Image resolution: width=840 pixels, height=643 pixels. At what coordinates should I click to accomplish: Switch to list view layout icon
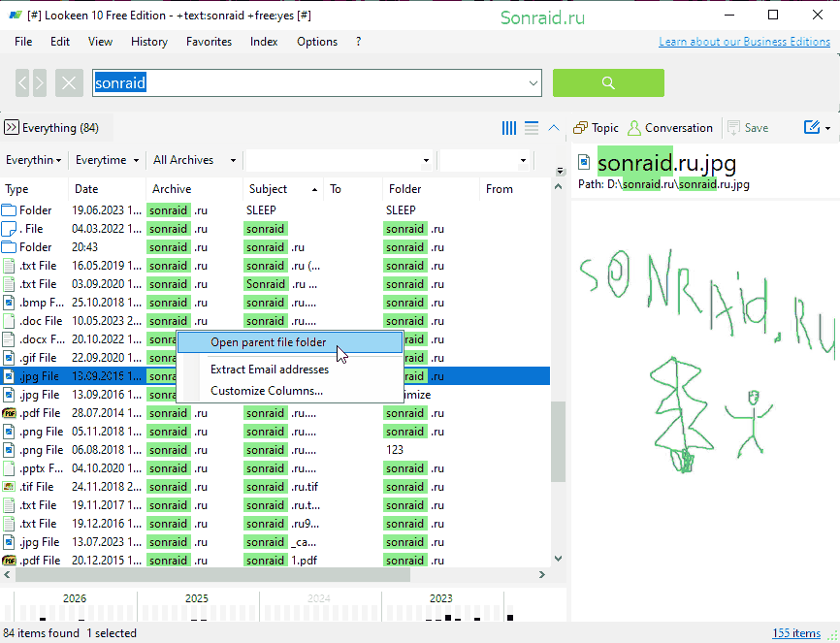point(532,128)
